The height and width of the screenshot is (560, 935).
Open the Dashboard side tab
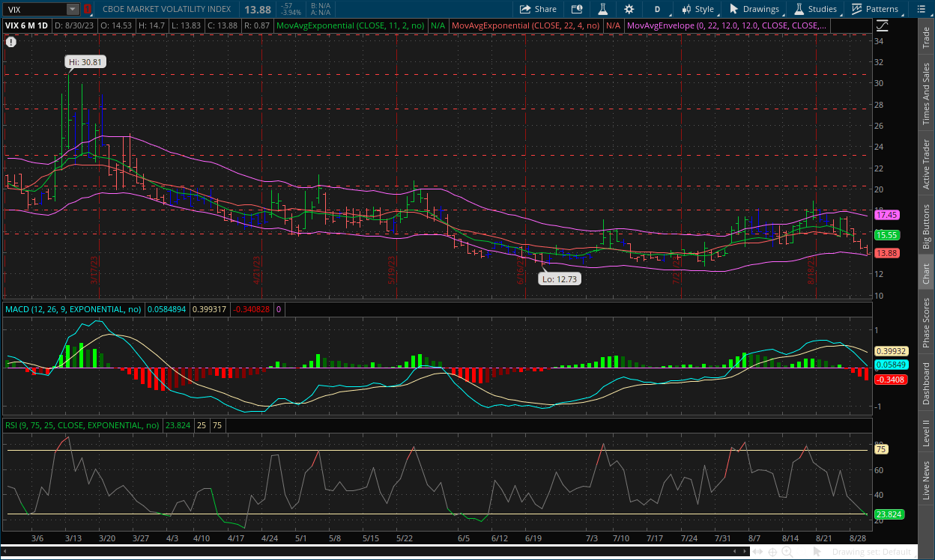click(x=927, y=385)
